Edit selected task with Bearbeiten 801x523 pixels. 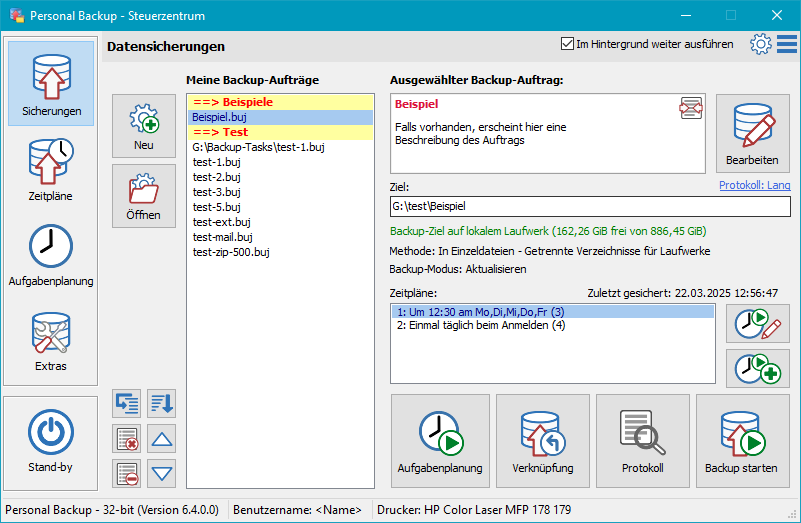point(752,133)
